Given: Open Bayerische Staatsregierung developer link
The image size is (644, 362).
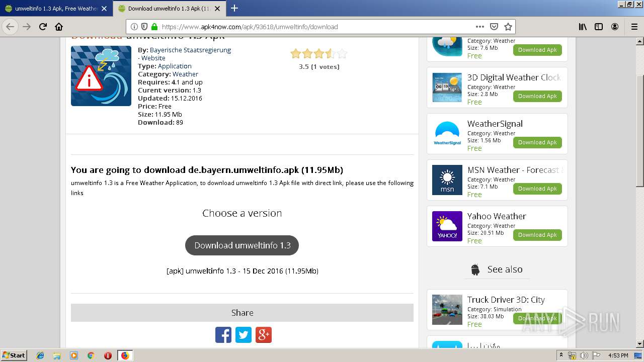Looking at the screenshot, I should [x=190, y=50].
